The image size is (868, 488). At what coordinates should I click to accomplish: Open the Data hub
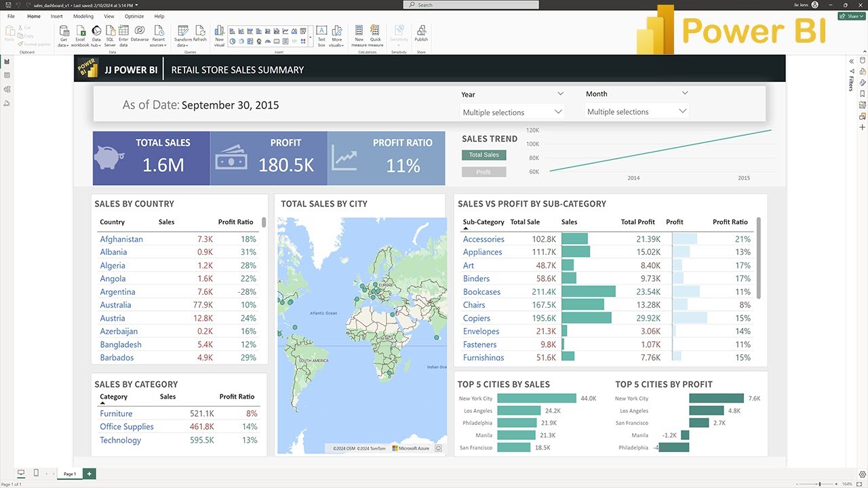click(x=96, y=36)
